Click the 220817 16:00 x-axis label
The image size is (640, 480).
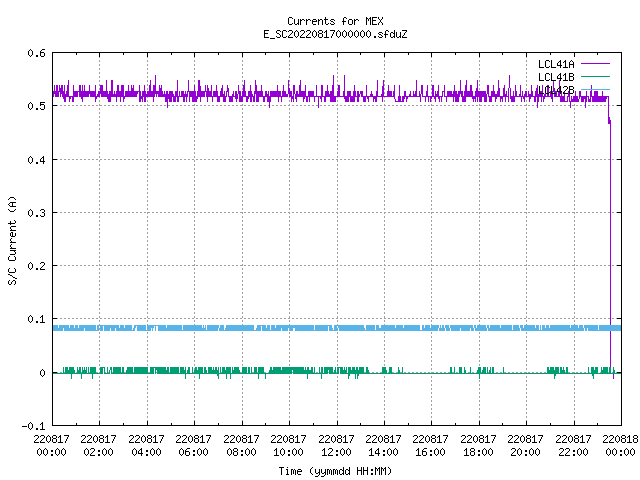pos(431,445)
